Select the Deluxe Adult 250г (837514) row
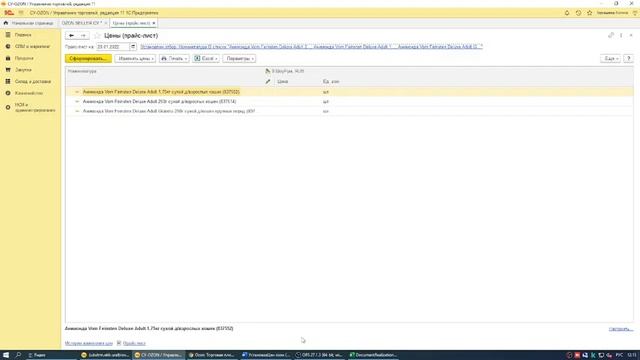Viewport: 640px width, 360px height. coord(349,102)
